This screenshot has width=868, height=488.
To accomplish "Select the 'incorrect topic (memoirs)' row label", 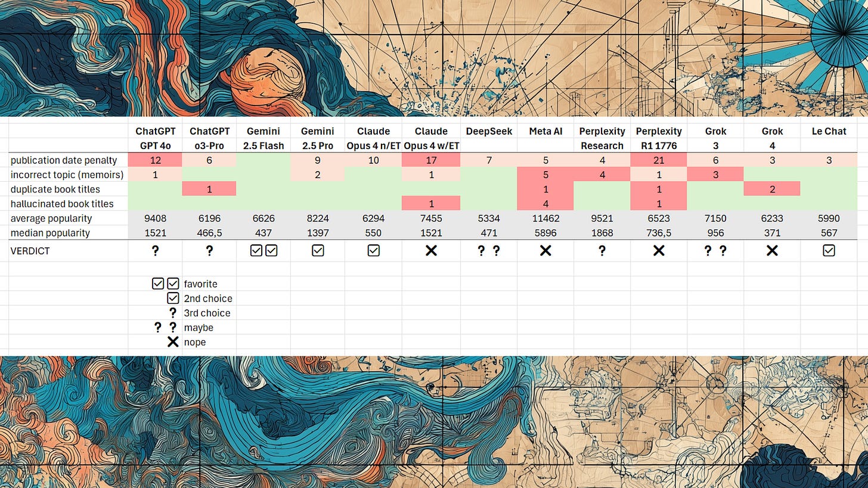I will coord(67,175).
